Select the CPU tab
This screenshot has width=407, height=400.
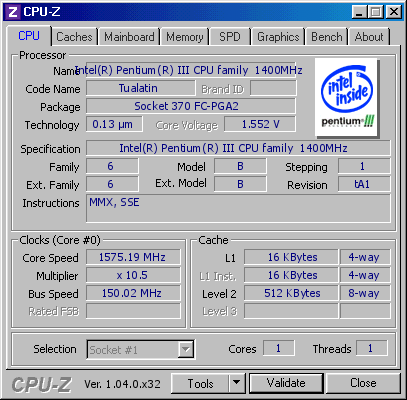coord(29,36)
